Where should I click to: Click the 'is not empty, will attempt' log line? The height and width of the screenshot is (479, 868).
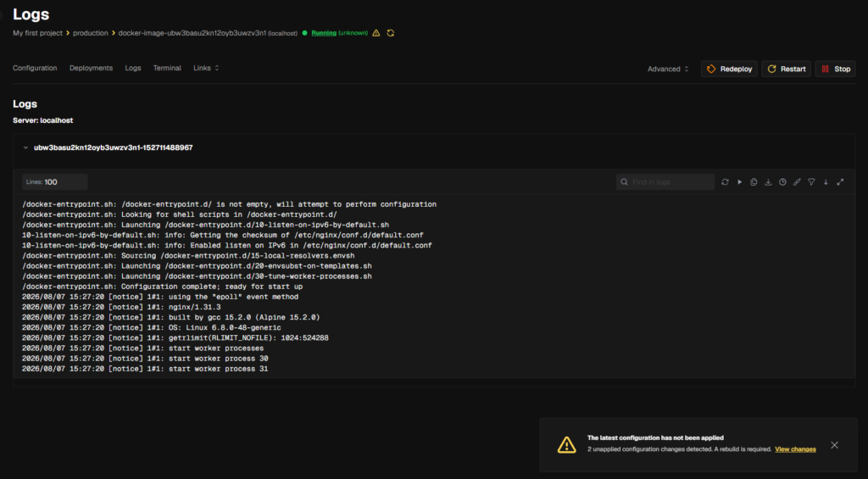pos(229,204)
